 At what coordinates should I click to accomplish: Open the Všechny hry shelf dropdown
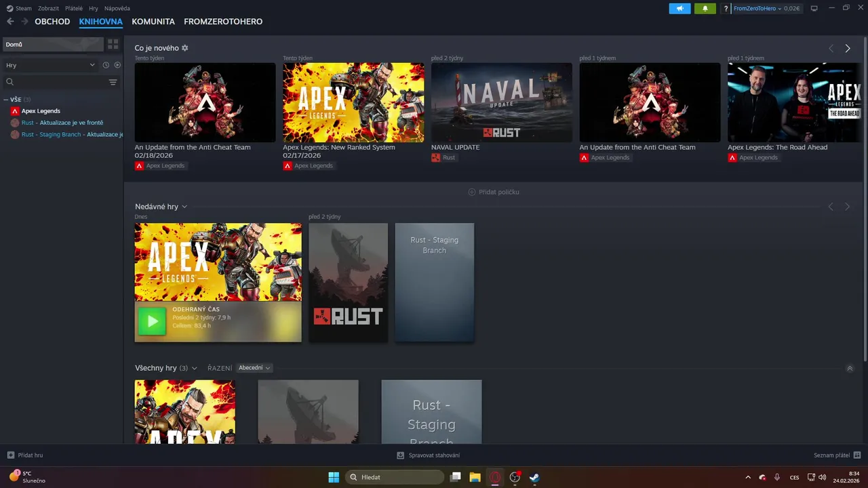point(195,368)
